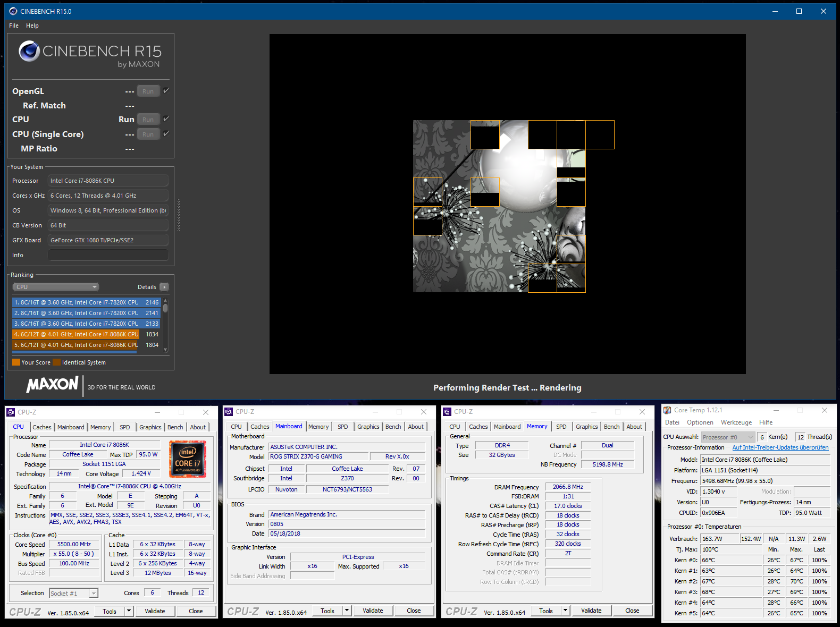This screenshot has width=840, height=627.
Task: Select ranking entry 1 scoring 2146
Action: tap(86, 302)
